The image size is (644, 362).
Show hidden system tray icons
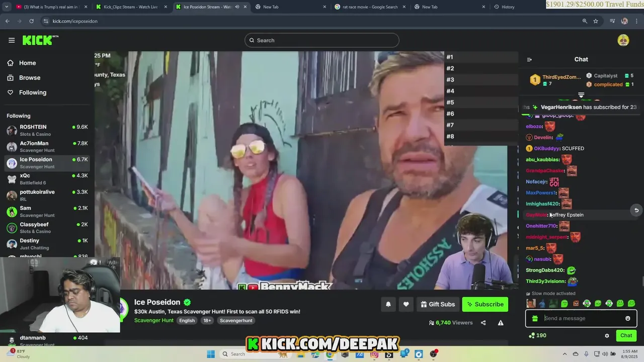pos(565,354)
